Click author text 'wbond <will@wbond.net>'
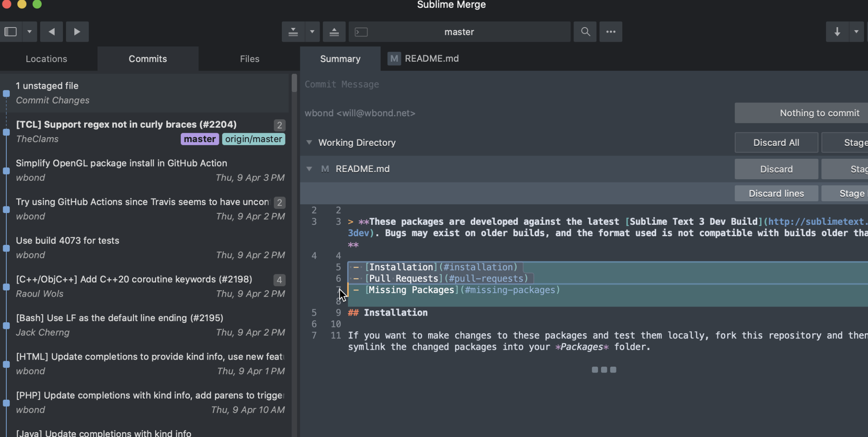 (360, 113)
